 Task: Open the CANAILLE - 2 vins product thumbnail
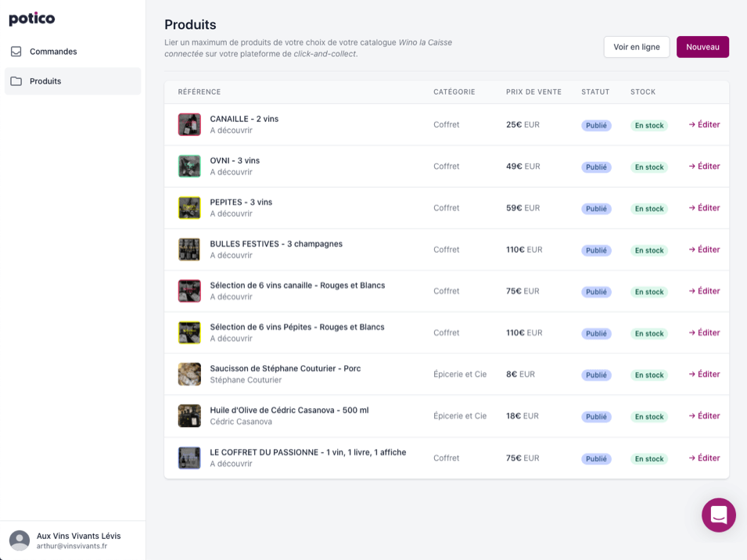coord(189,124)
